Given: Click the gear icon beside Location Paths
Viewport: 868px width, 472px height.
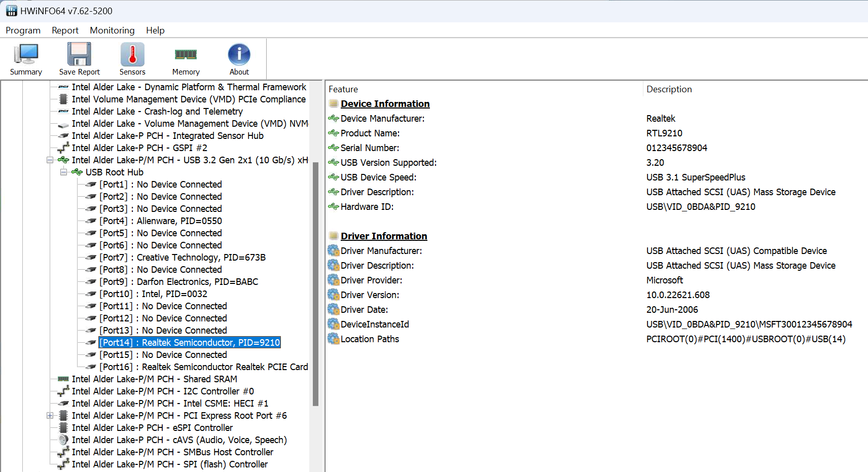Looking at the screenshot, I should coord(334,339).
